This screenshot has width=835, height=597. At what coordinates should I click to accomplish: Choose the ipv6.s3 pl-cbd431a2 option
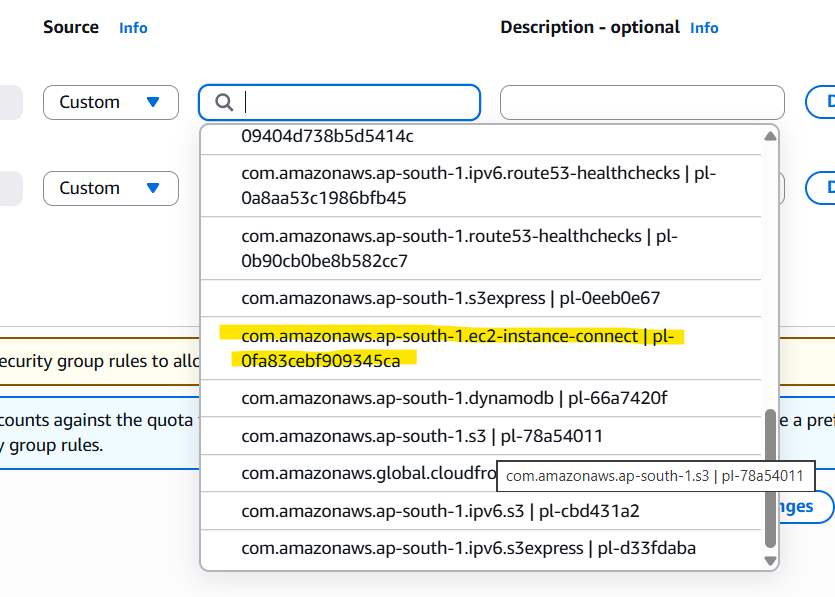click(440, 511)
